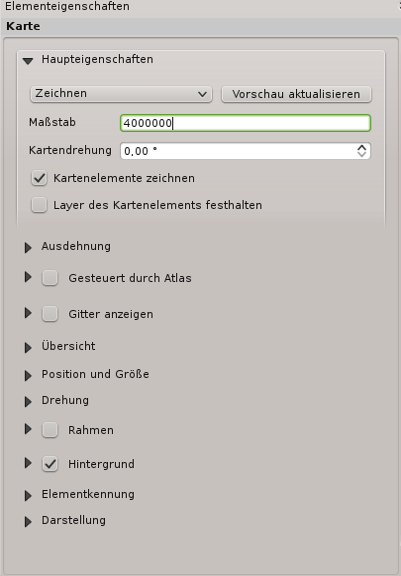
Task: Open the Zeichnen dropdown
Action: (121, 94)
